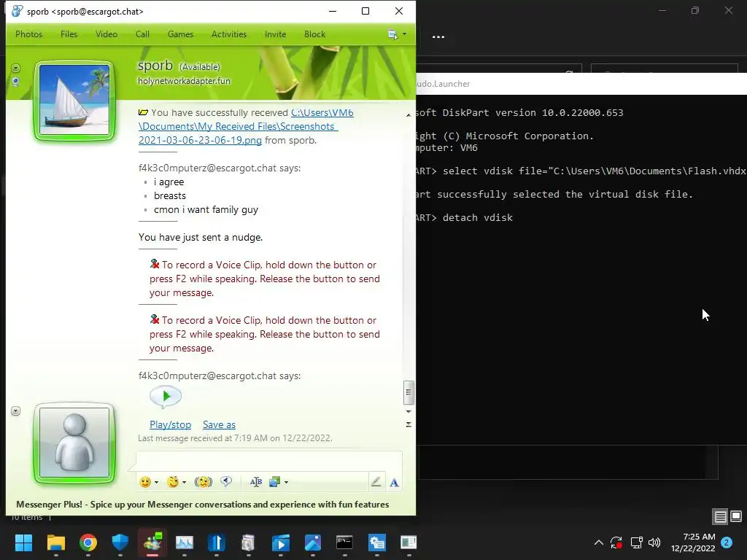Click the Messenger Plus! banner text
Viewport: 747px width, 560px height.
(203, 505)
